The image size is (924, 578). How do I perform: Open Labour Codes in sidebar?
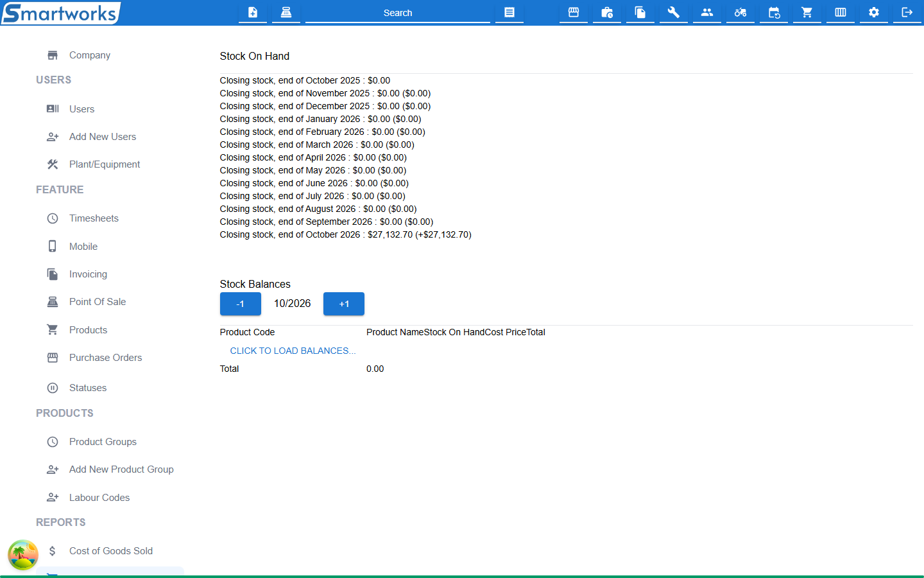coord(110,498)
